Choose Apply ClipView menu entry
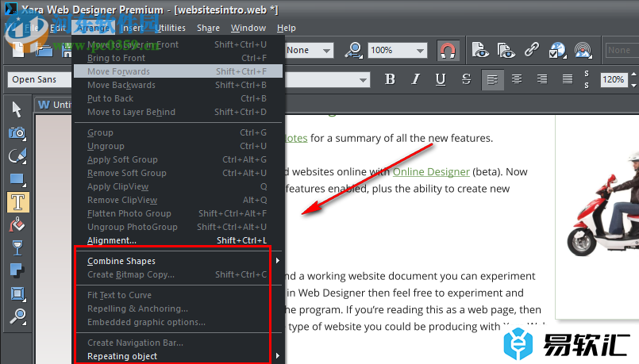Viewport: 639px width, 364px height. (178, 186)
